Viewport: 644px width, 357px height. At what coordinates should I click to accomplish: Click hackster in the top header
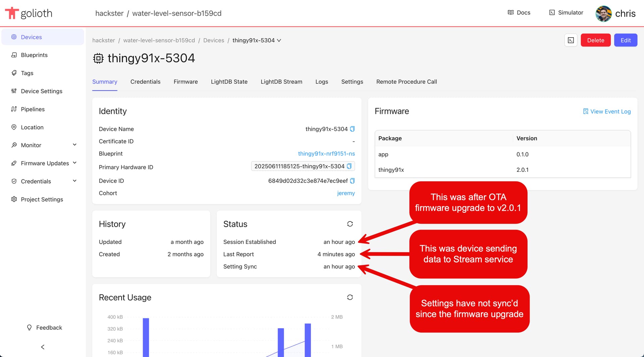tap(109, 13)
